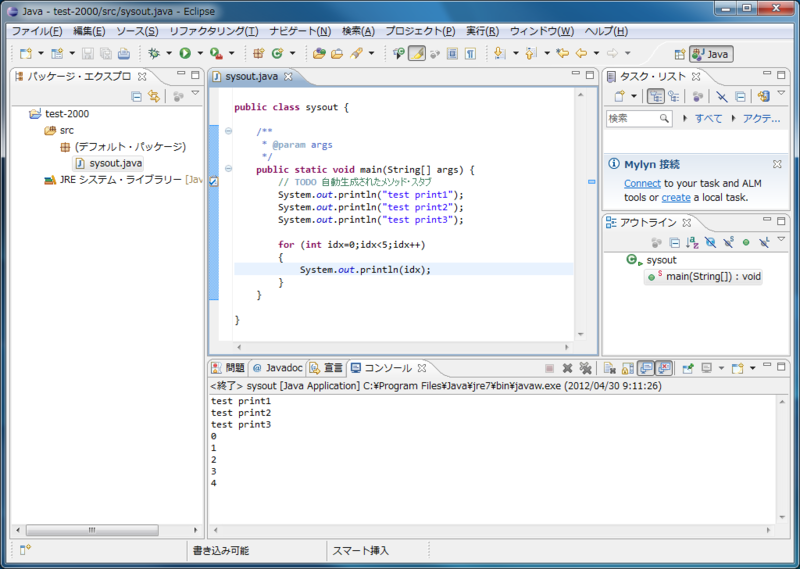Click Synchronize Changed in Task List toolbar

(x=764, y=96)
